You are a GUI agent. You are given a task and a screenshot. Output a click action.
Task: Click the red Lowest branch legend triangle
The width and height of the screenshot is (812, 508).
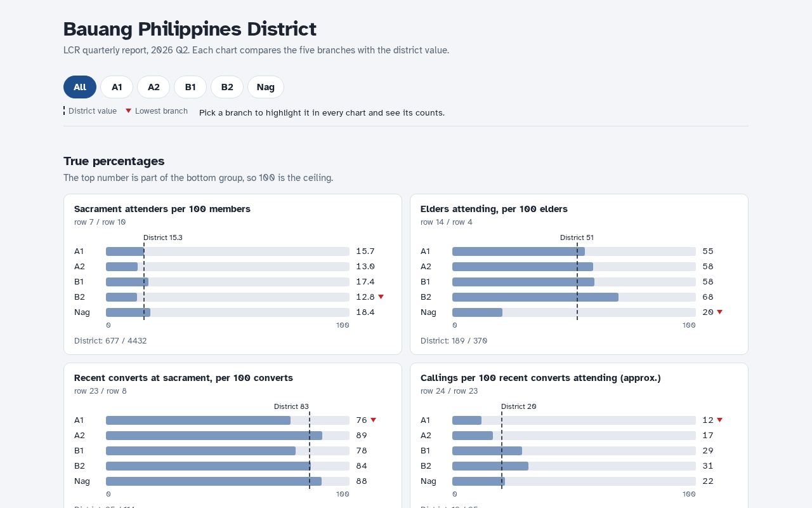tap(128, 111)
